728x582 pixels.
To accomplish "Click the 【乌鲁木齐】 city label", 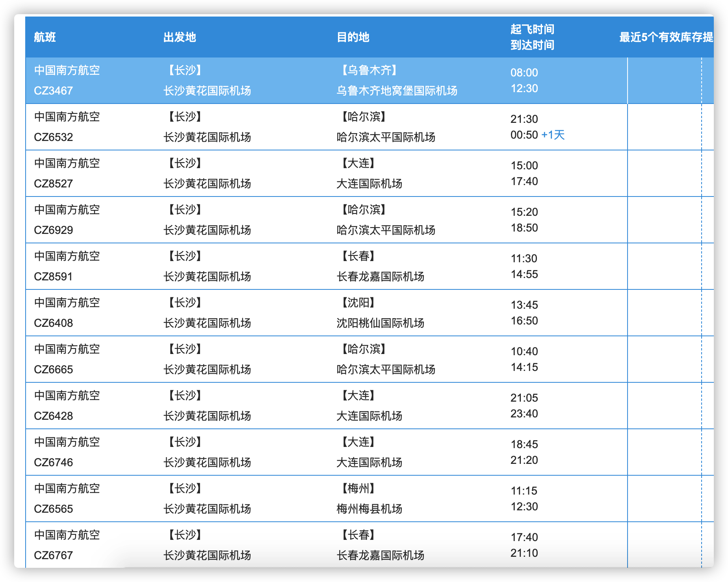I will [x=370, y=70].
